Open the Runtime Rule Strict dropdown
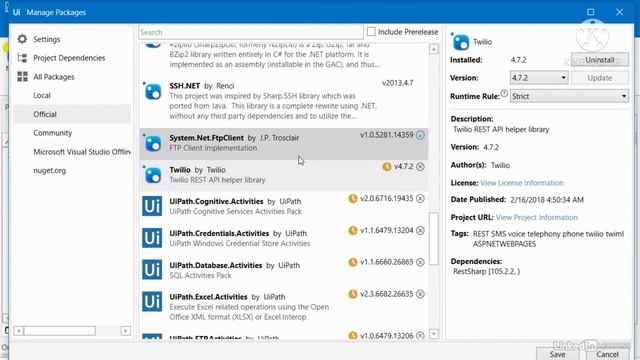 [x=569, y=96]
